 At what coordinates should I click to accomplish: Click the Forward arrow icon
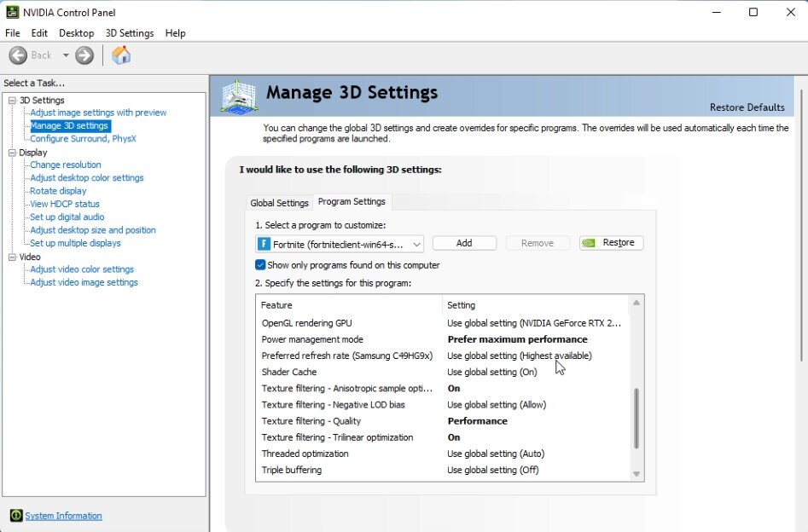coord(84,55)
